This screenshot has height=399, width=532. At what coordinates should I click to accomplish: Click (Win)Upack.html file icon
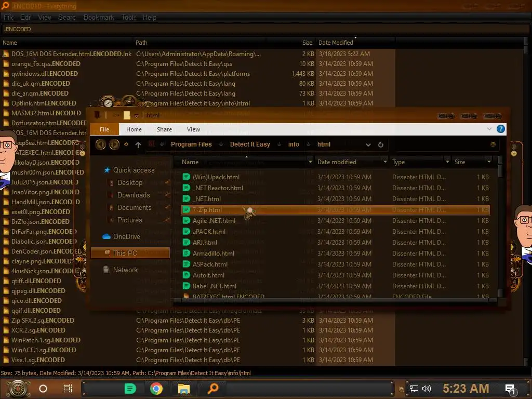tap(186, 177)
